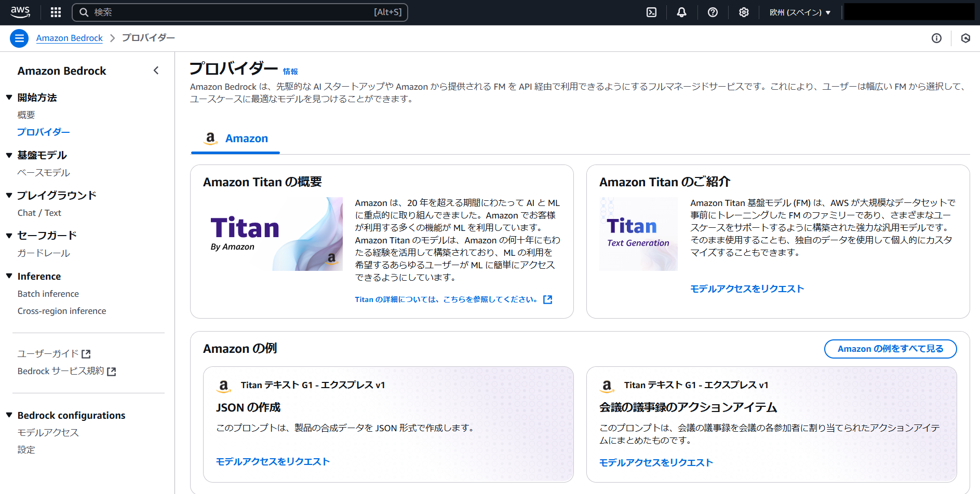
Task: Click the AWS logo home icon
Action: pyautogui.click(x=20, y=12)
